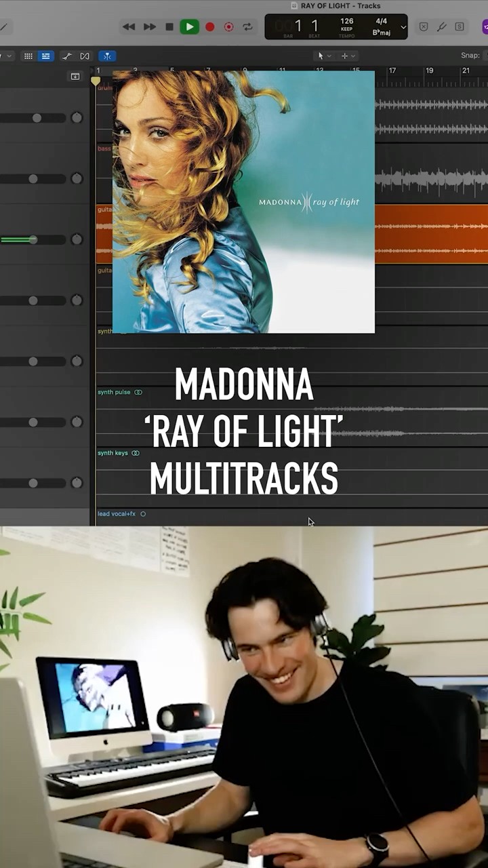Screen dimensions: 488x868
Task: Click the RAY OF LIGHT - Tracks window title
Action: tap(340, 6)
